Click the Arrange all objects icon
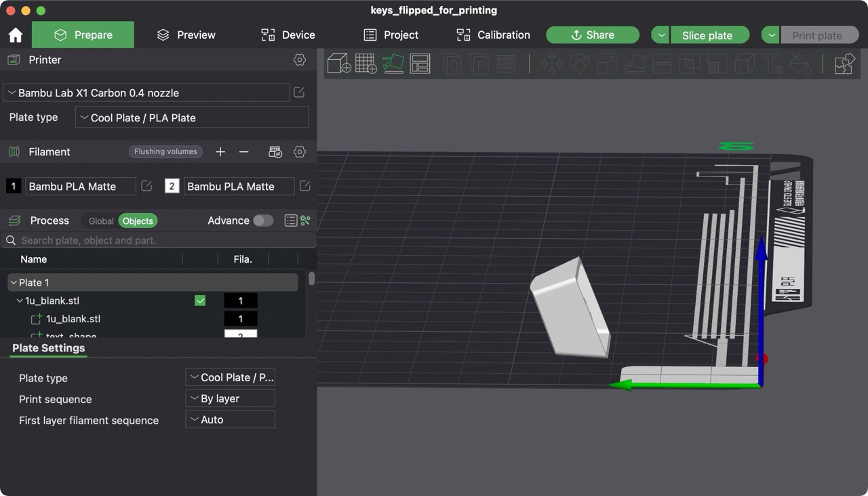 [x=420, y=64]
